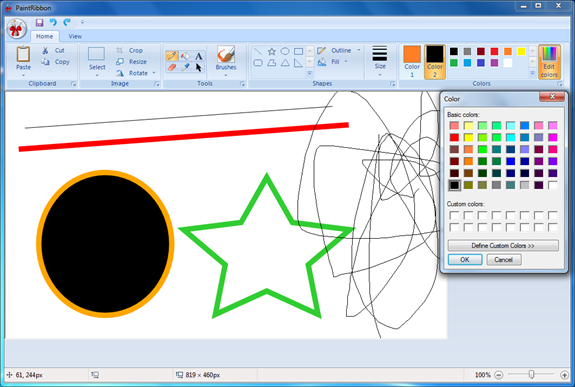The width and height of the screenshot is (575, 387).
Task: Confirm the Color dialog with OK
Action: 465,260
